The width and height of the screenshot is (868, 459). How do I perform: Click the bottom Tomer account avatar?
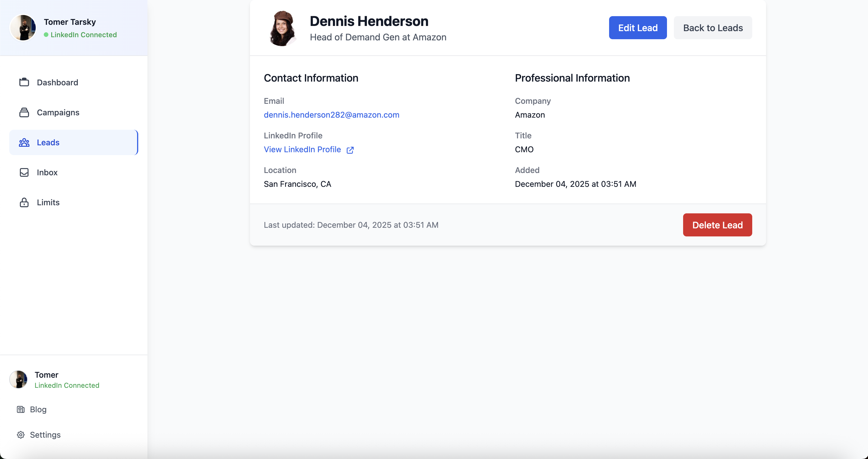18,379
